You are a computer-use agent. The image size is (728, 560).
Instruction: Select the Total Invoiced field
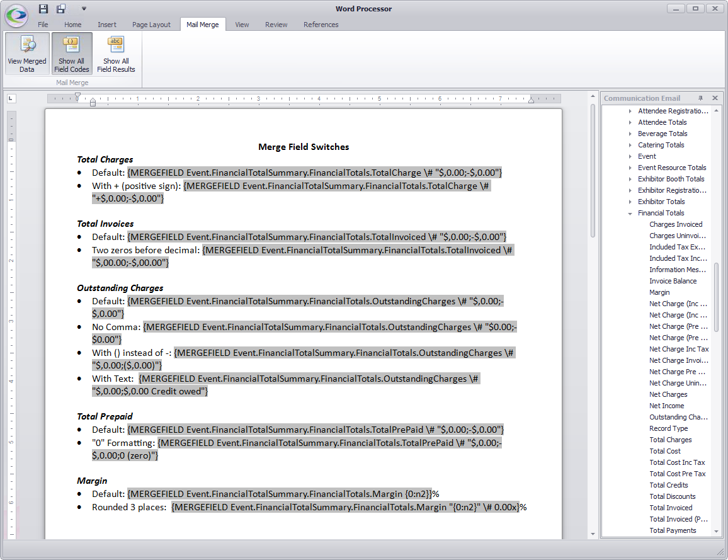click(671, 508)
